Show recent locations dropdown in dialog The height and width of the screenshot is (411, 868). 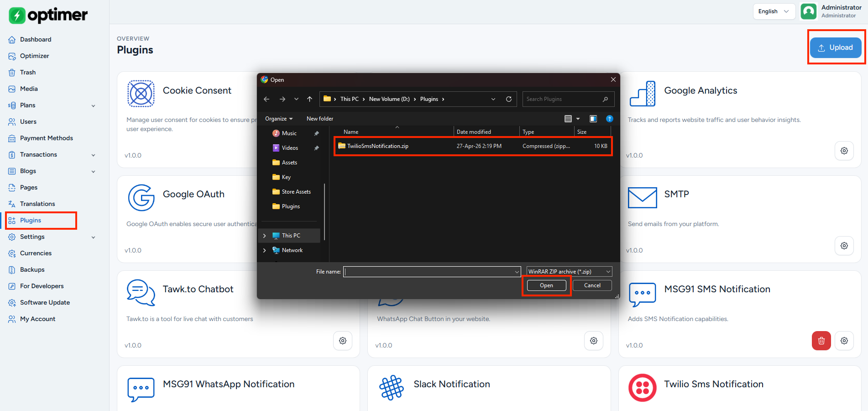pos(296,99)
